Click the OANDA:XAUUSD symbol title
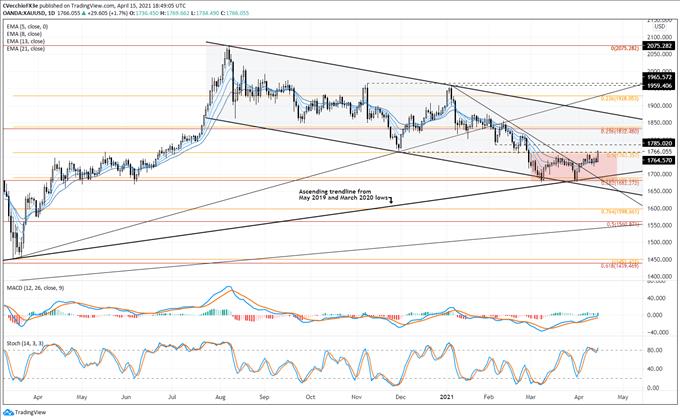This screenshot has width=680, height=420. pos(27,13)
